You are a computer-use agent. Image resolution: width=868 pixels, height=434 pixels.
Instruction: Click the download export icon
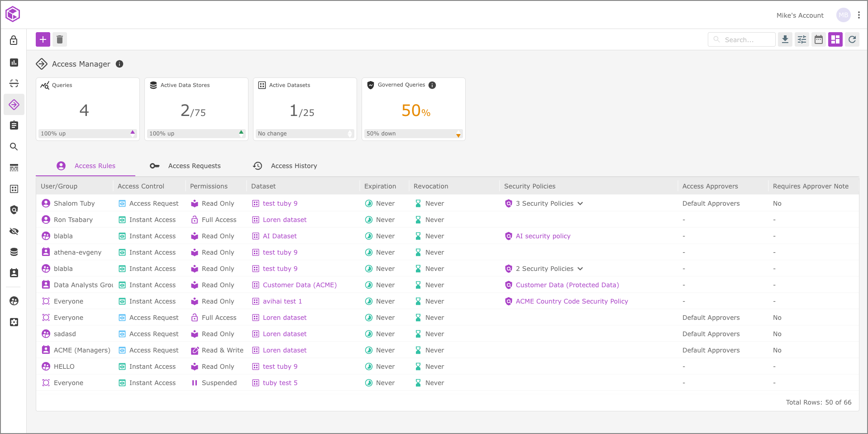click(x=785, y=39)
